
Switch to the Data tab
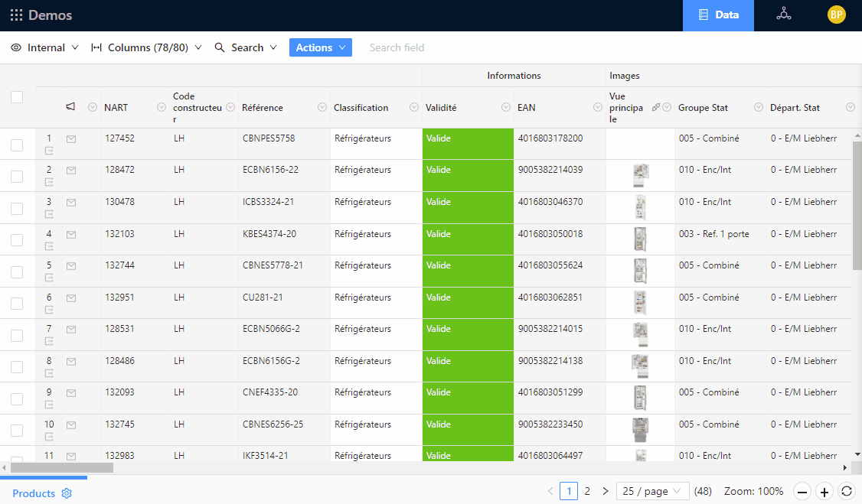pyautogui.click(x=718, y=15)
